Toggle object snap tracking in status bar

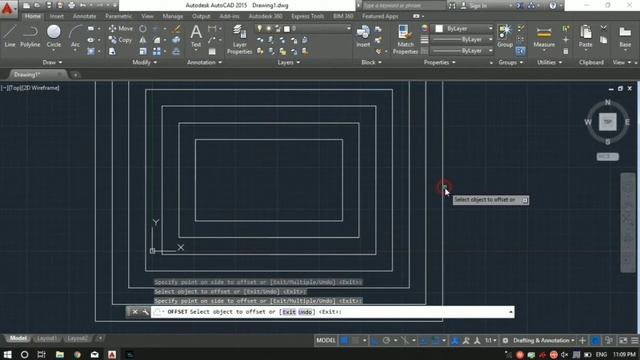[x=424, y=340]
